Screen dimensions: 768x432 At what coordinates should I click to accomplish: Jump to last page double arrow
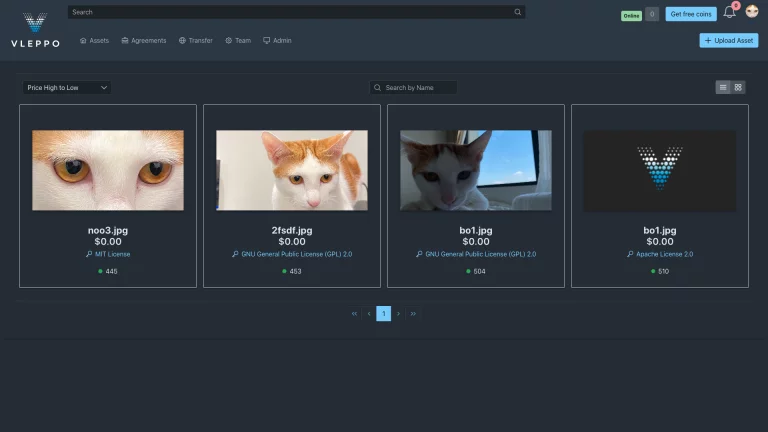413,313
